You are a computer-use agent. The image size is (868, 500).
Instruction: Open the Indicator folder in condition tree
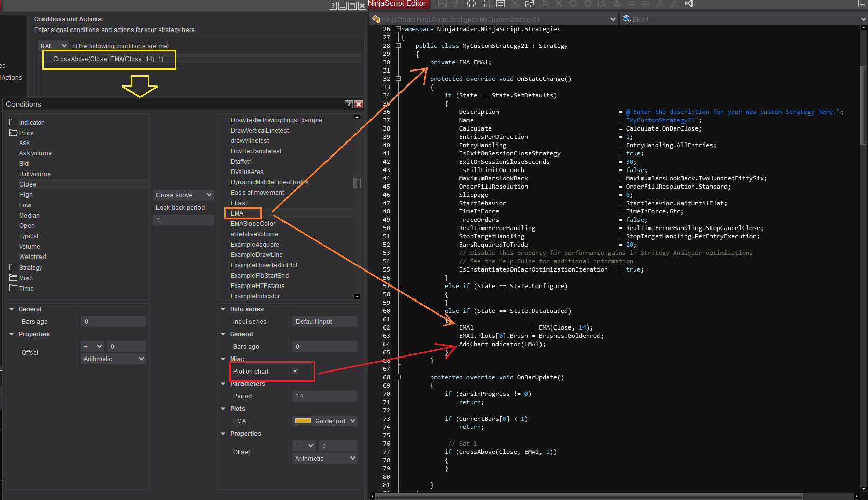pos(31,123)
